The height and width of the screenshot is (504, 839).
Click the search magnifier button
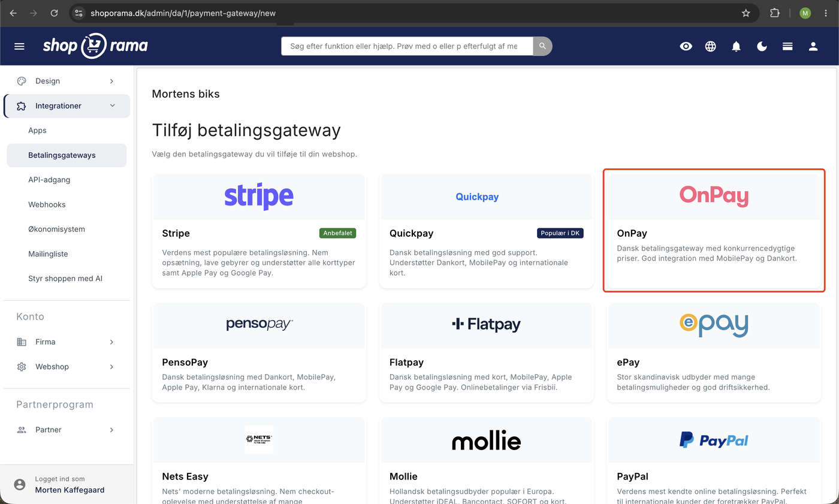pyautogui.click(x=542, y=46)
